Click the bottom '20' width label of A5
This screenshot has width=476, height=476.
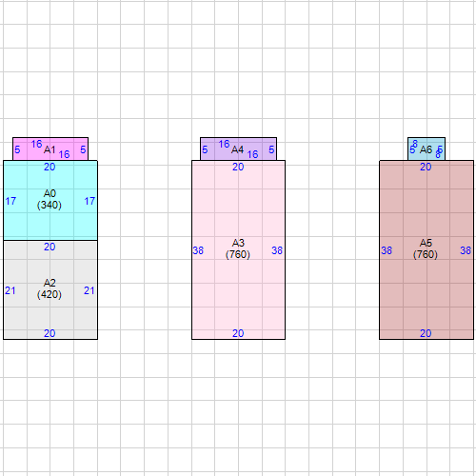426,333
